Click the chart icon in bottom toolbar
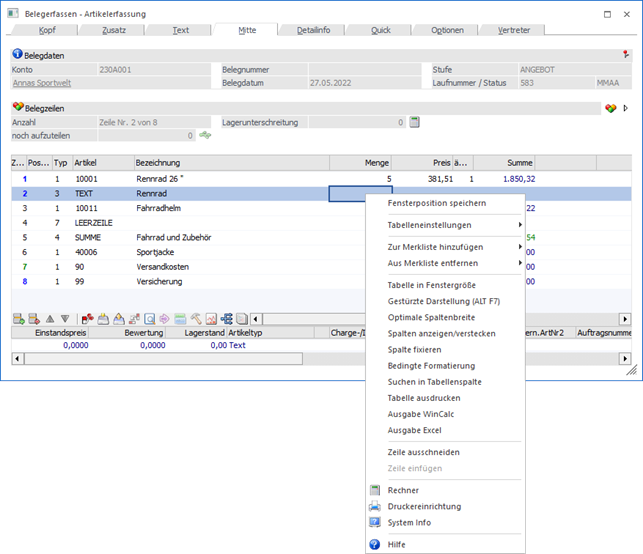 click(x=211, y=319)
